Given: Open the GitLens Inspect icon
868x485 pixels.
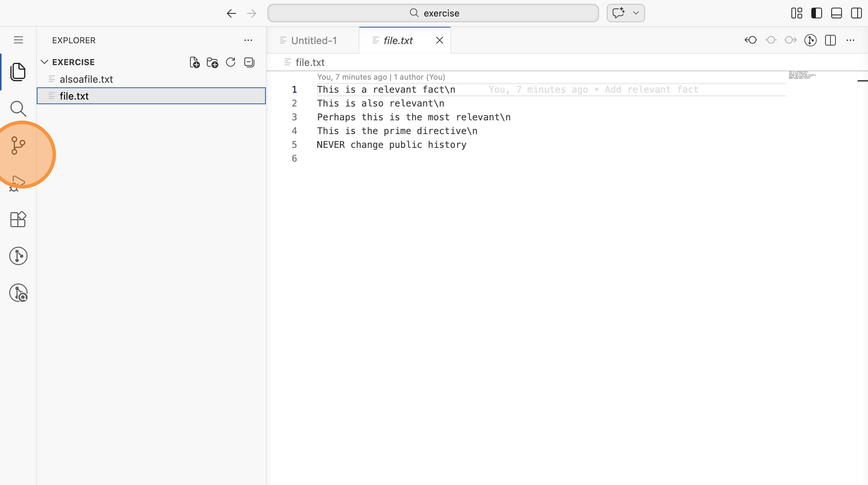Looking at the screenshot, I should coord(18,293).
